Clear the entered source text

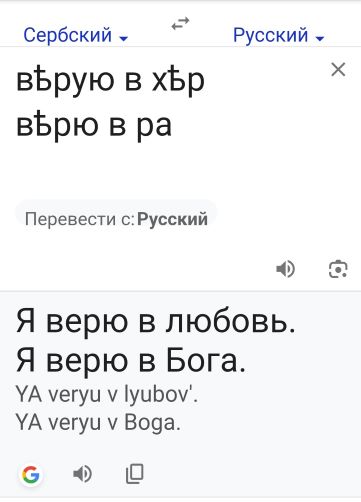[338, 70]
